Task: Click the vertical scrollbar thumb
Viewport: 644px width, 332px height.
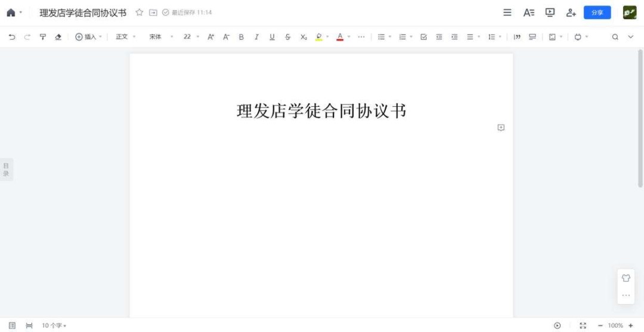Action: click(x=640, y=118)
